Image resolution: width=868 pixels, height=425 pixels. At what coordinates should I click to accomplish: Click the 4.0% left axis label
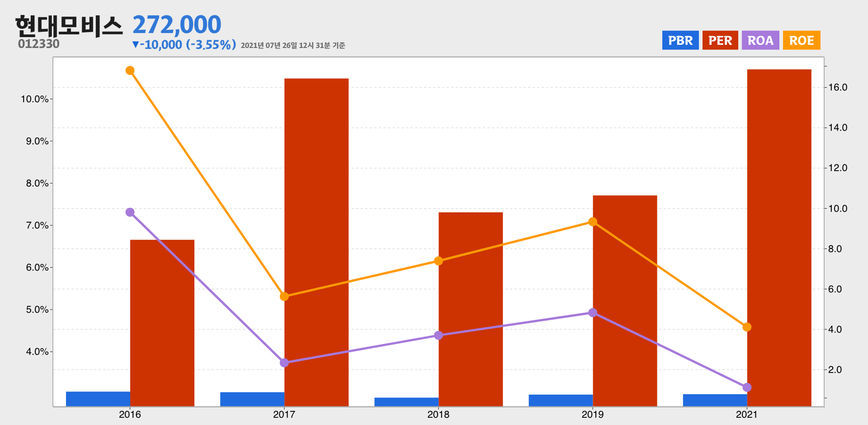(38, 352)
